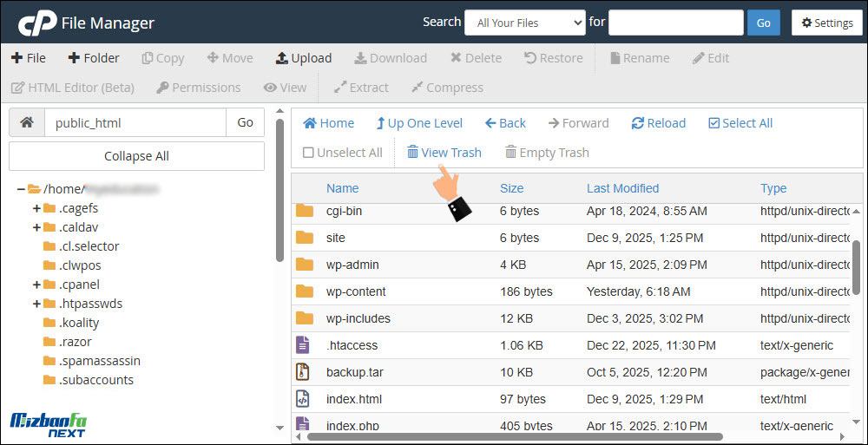
Task: Open the All Your Files search dropdown
Action: [x=524, y=23]
